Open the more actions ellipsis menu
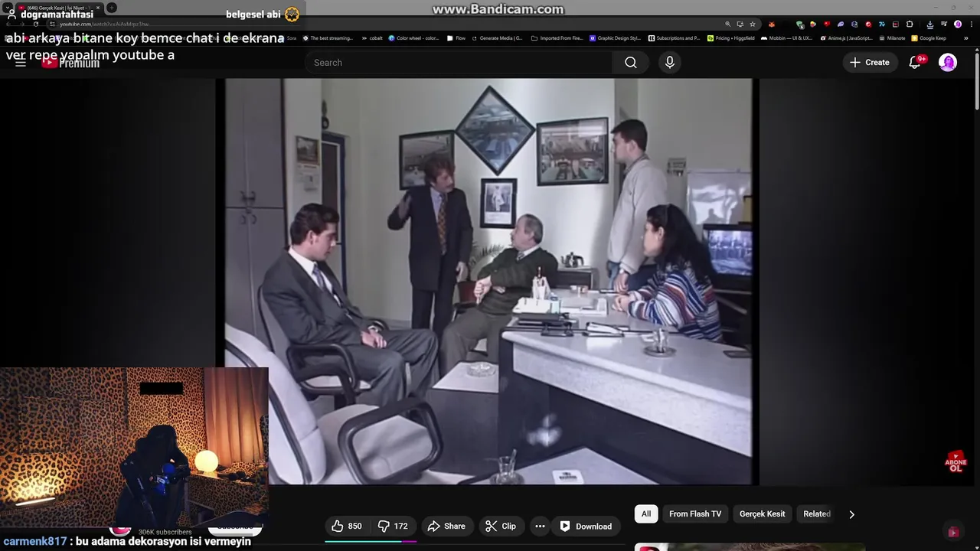This screenshot has height=551, width=980. (x=540, y=526)
